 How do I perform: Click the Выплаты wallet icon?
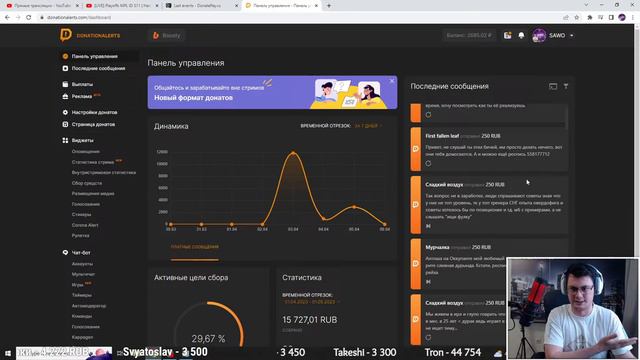point(65,84)
